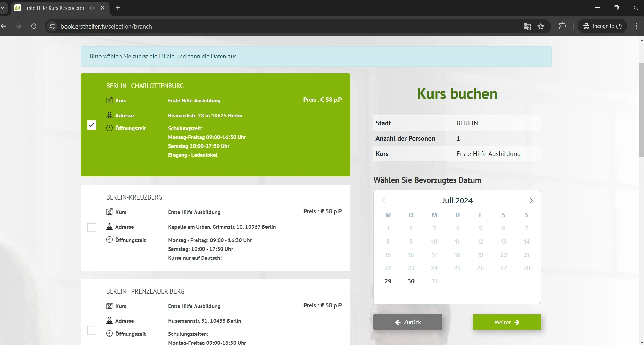Image resolution: width=644 pixels, height=345 pixels.
Task: Click the Öffnungszeit clock icon in Prenzlauer Berg card
Action: click(109, 333)
